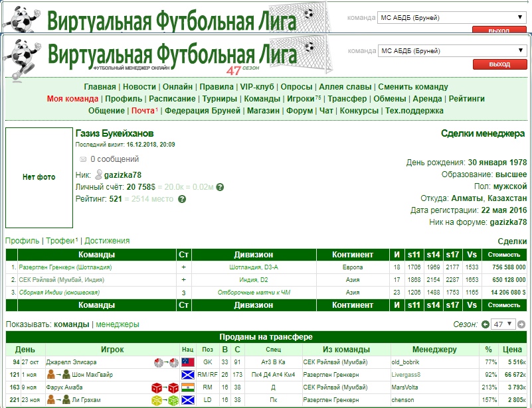The height and width of the screenshot is (408, 532).
Task: Click the India flag in Фарук Амаба row
Action: [x=187, y=387]
